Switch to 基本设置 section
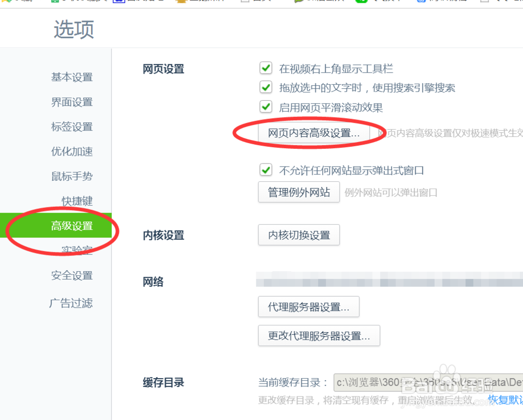 72,77
